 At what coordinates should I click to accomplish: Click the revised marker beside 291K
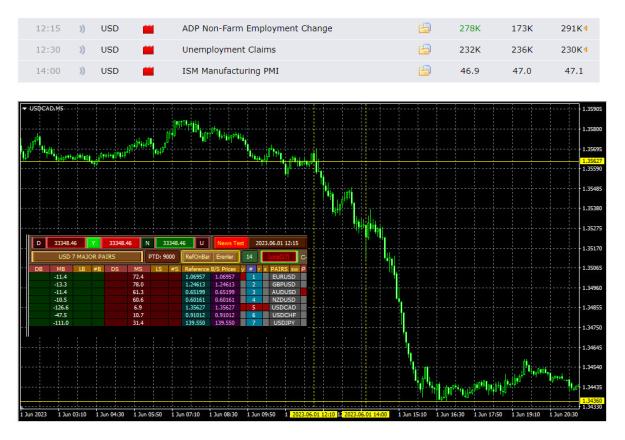coord(586,28)
